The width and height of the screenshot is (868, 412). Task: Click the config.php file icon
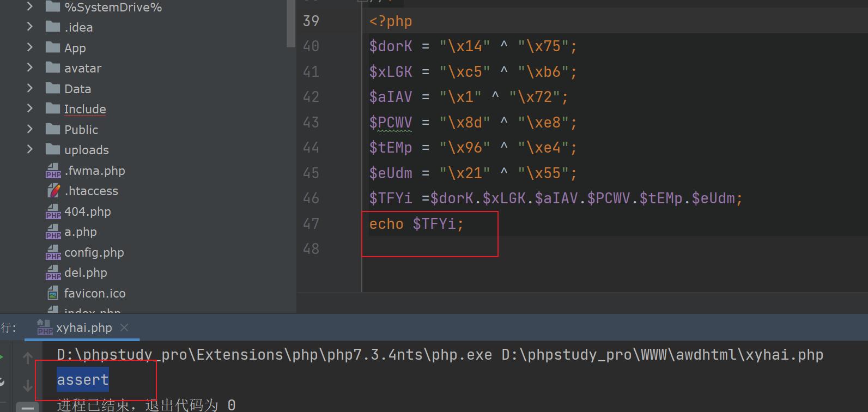(x=53, y=253)
